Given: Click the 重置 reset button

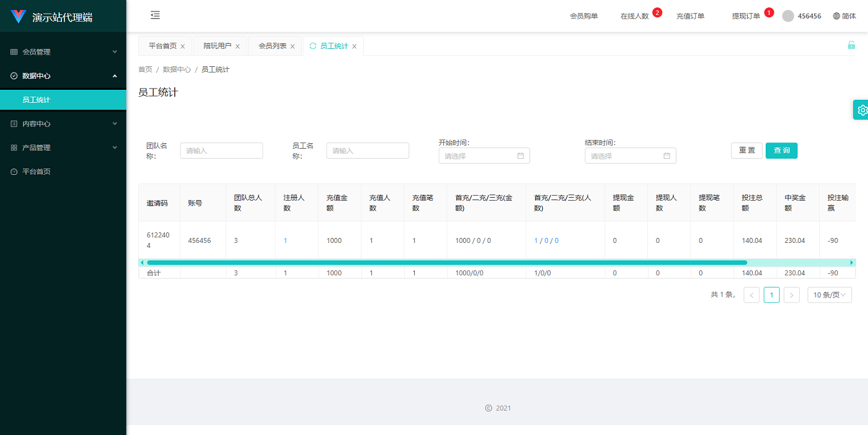Looking at the screenshot, I should pos(746,151).
